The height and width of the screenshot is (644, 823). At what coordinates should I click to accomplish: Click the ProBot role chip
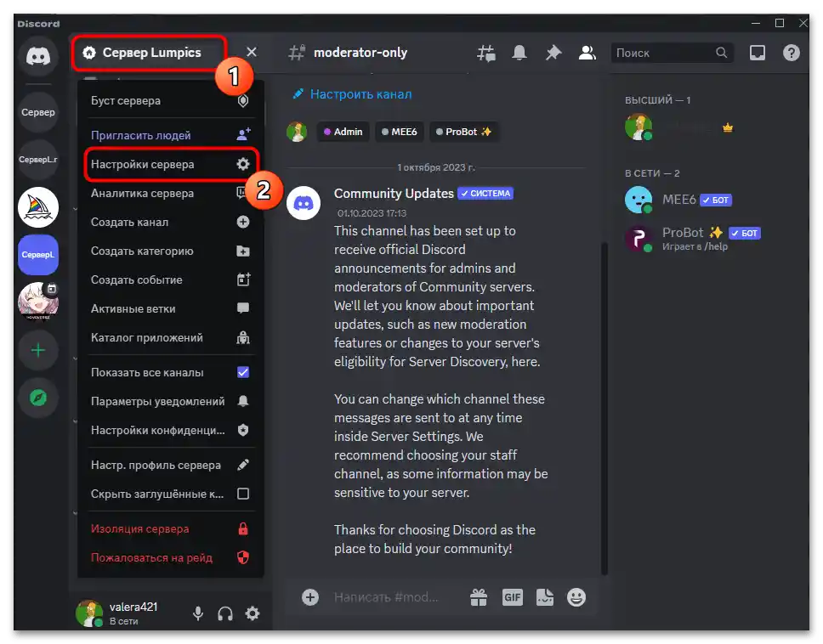pyautogui.click(x=464, y=133)
